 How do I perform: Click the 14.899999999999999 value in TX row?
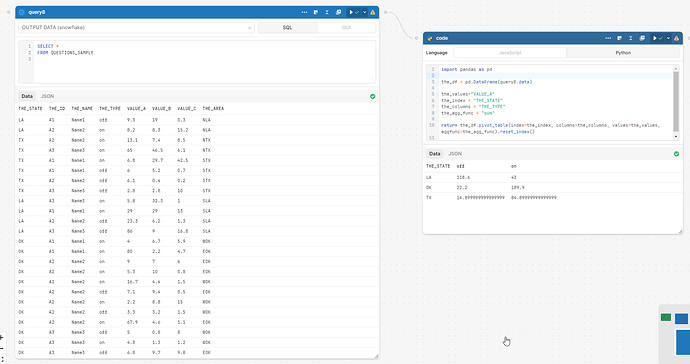coord(481,198)
